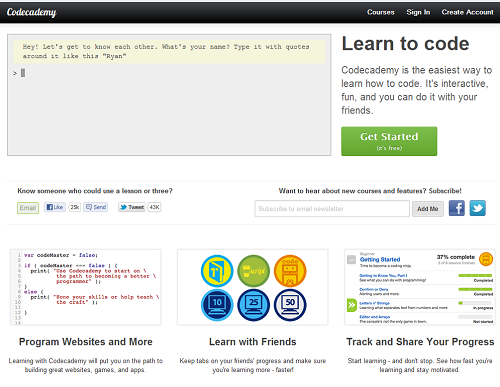
Task: Click the Tweet button
Action: tap(132, 207)
